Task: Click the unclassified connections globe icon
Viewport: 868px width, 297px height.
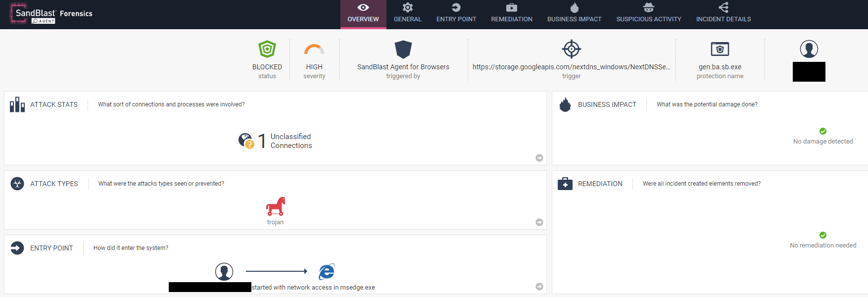Action: 246,141
